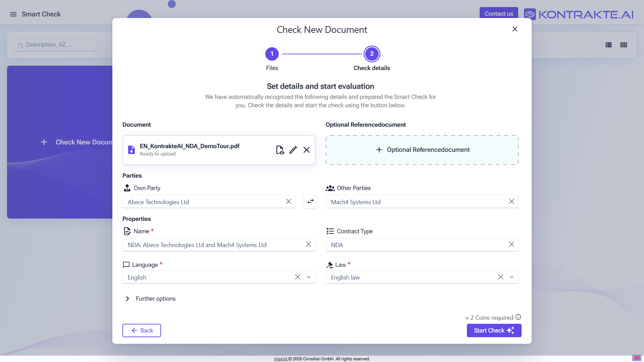Focus the Description search field
The width and height of the screenshot is (644, 362).
(56, 45)
